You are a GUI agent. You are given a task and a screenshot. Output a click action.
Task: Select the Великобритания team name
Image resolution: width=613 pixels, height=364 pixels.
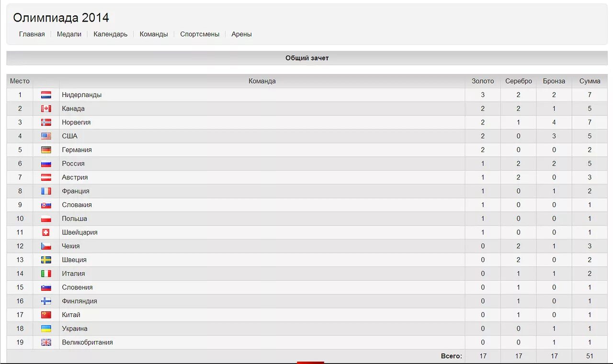point(87,342)
